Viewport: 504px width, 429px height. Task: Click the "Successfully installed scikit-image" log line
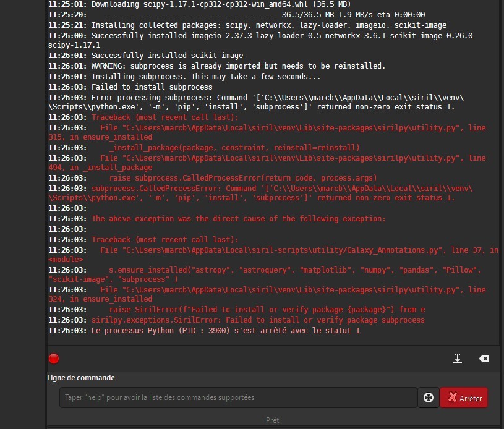(145, 56)
